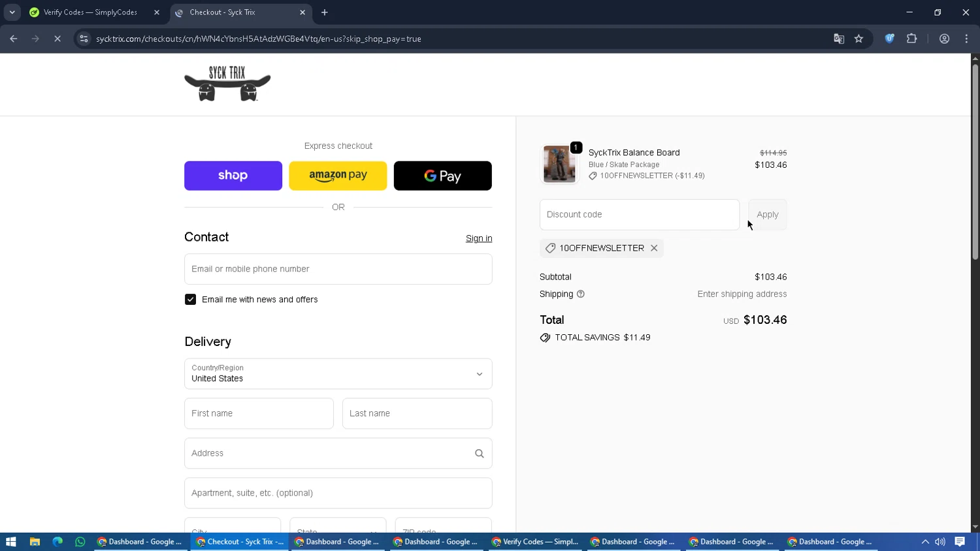
Task: Open Chrome three-dot menu
Action: click(966, 39)
